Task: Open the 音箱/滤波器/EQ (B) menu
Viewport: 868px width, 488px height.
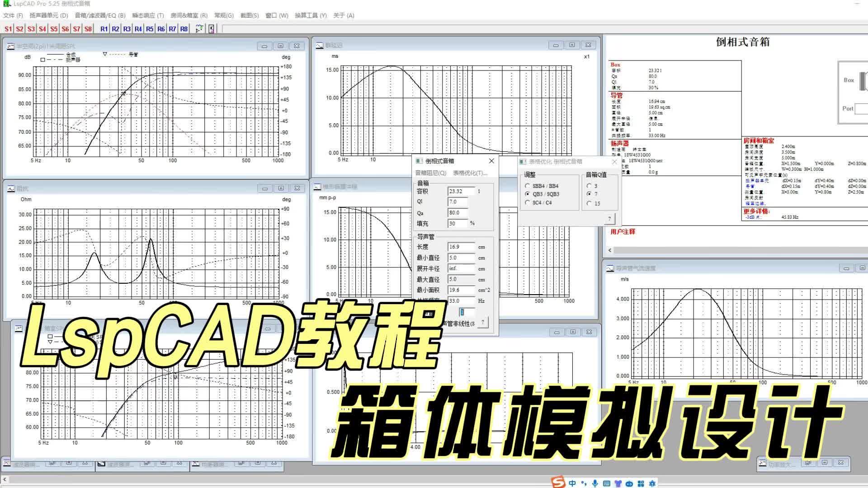Action: point(100,15)
